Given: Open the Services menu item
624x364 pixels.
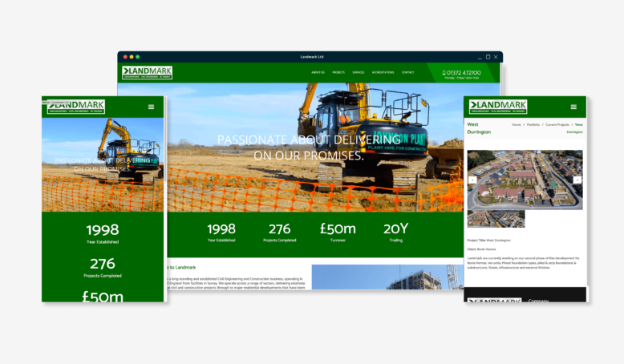Looking at the screenshot, I should (359, 72).
